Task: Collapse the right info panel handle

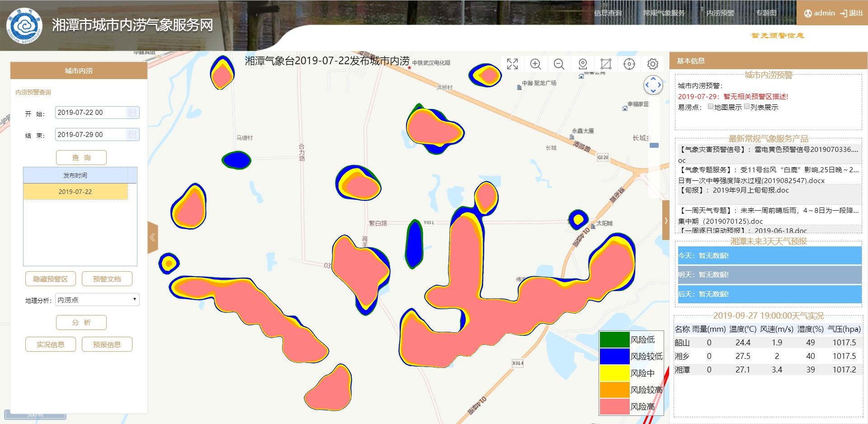Action: point(665,220)
